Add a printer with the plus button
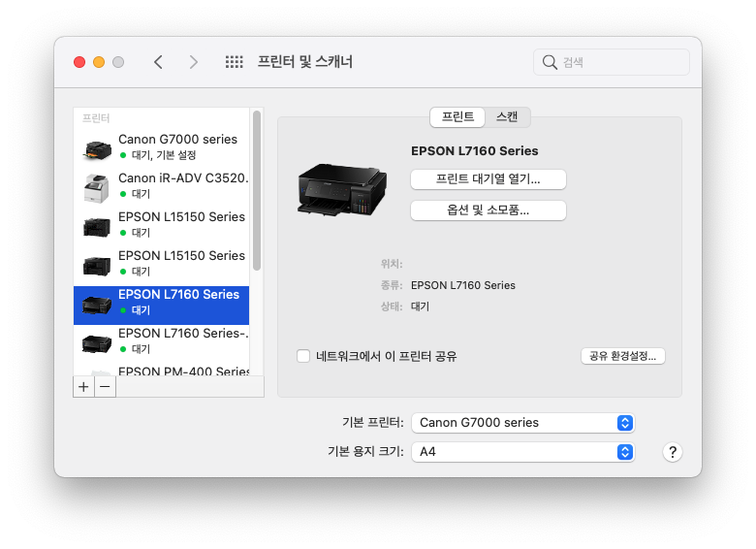Viewport: 756px width, 549px height. [x=83, y=387]
